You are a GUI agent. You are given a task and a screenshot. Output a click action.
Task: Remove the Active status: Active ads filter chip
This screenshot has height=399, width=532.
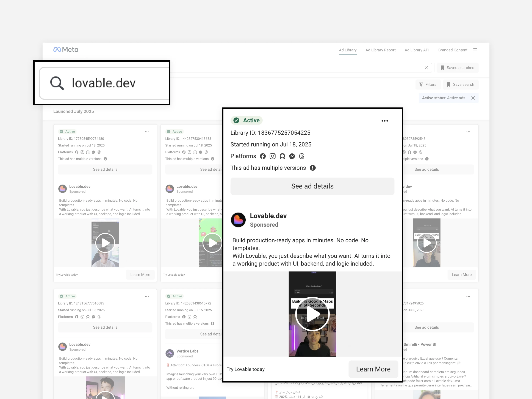tap(473, 98)
